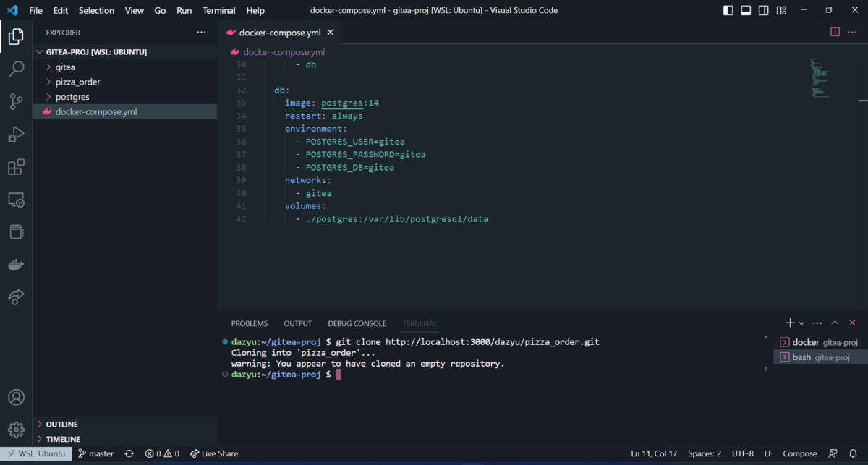Open the new terminal launch profile dropdown
This screenshot has width=868, height=465.
pos(801,323)
